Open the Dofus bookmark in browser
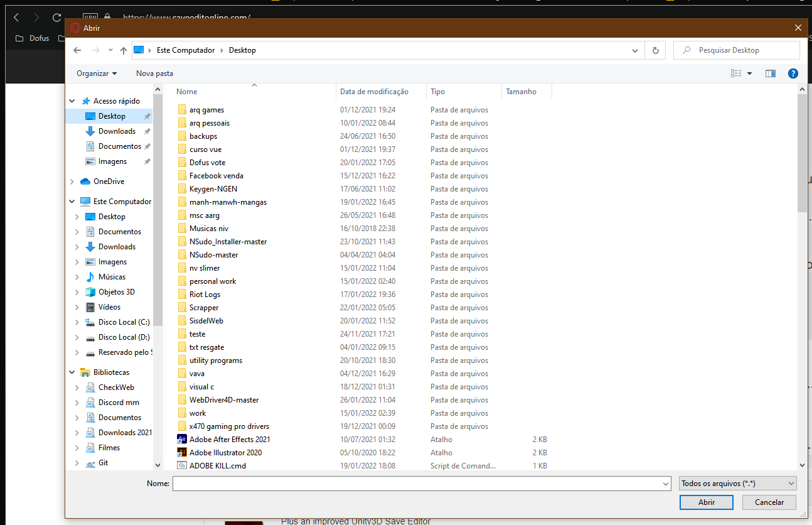The height and width of the screenshot is (525, 812). 33,38
